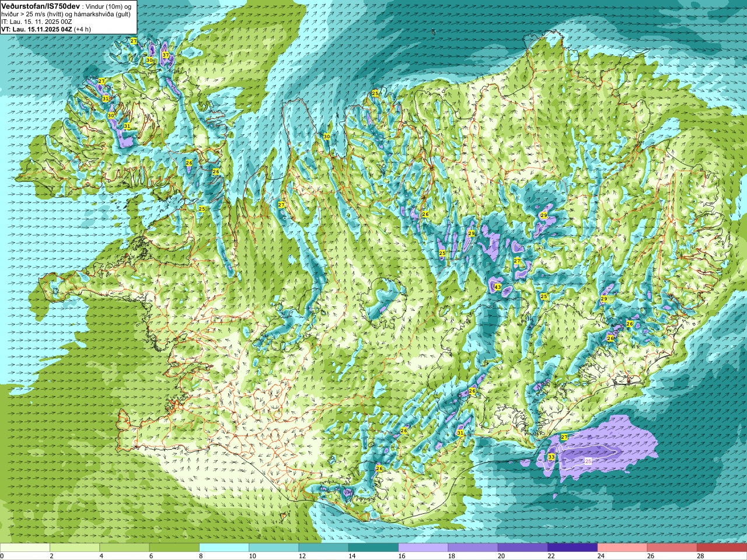Click the legend scale value 6

151,556
